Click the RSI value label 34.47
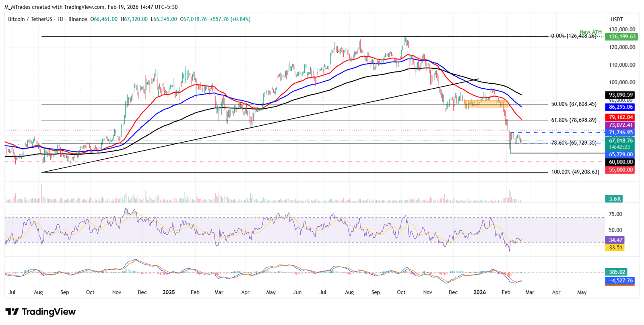Screen dimensions: 644x325 click(615, 240)
